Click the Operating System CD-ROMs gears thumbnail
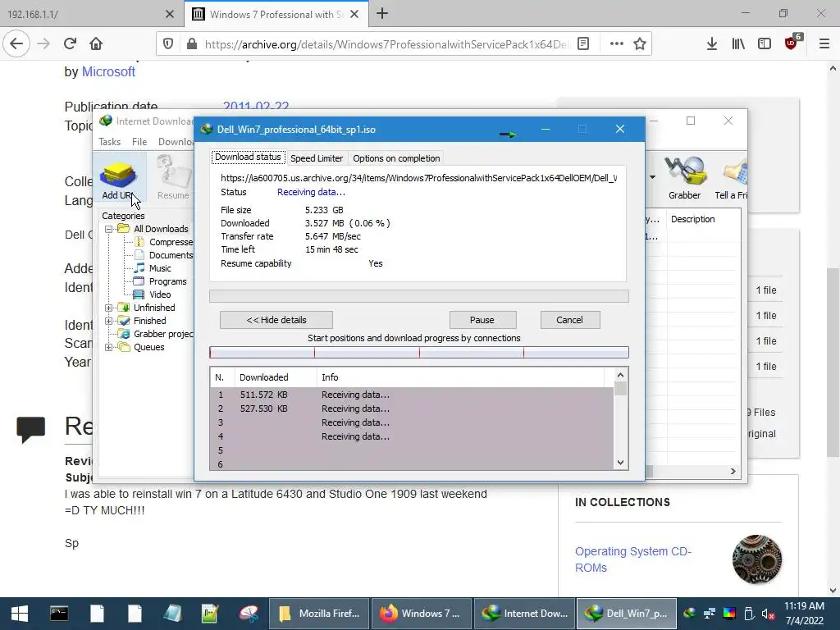This screenshot has height=630, width=840. coord(757,559)
